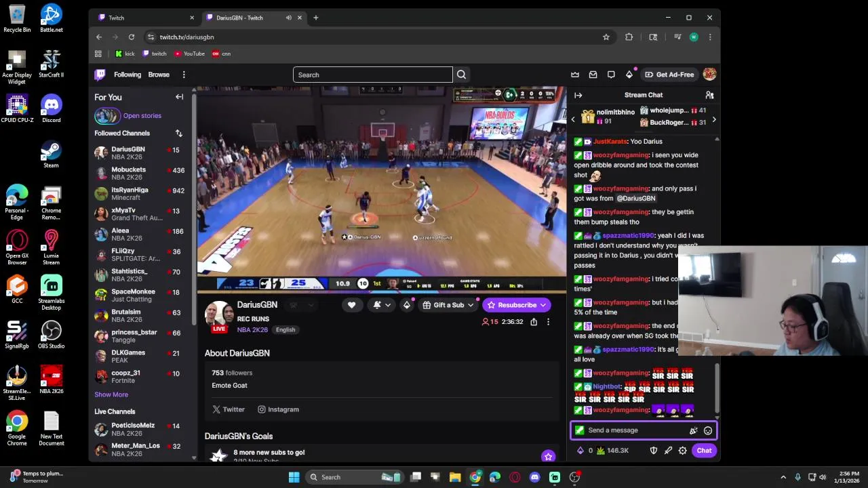Click the Twitch Search input field
Viewport: 868px width, 488px height.
[372, 75]
